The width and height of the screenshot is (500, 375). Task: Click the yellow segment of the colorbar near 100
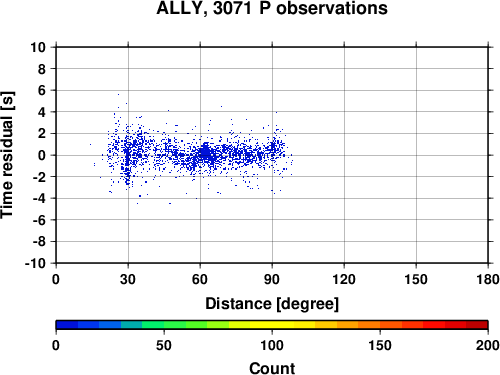pyautogui.click(x=272, y=325)
